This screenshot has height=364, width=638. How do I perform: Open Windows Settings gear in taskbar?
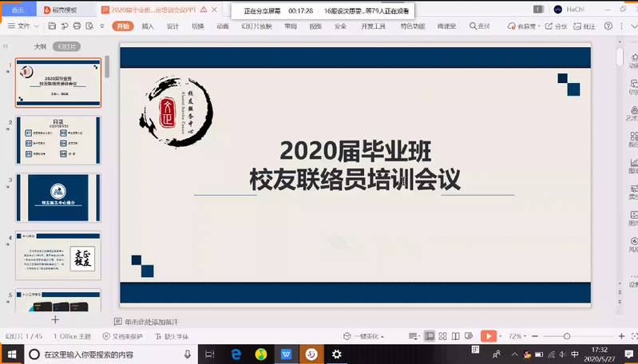pyautogui.click(x=337, y=354)
